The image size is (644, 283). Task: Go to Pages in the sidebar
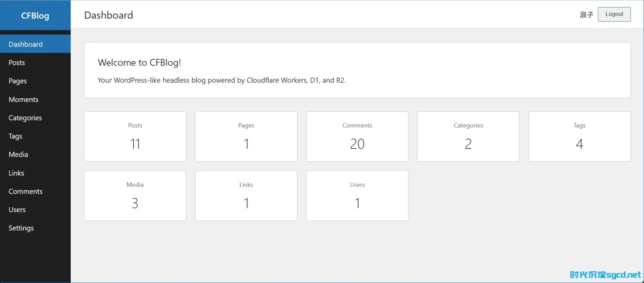[18, 81]
